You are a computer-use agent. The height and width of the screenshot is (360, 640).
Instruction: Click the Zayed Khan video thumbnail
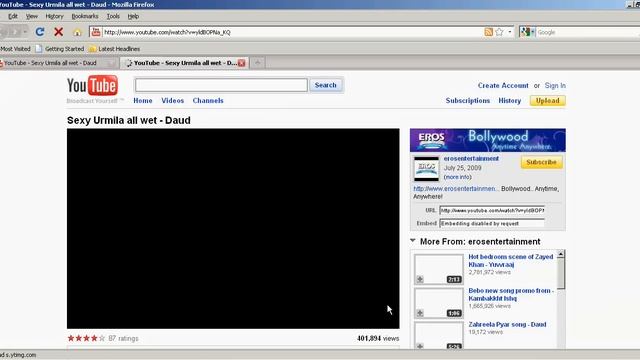click(x=439, y=269)
